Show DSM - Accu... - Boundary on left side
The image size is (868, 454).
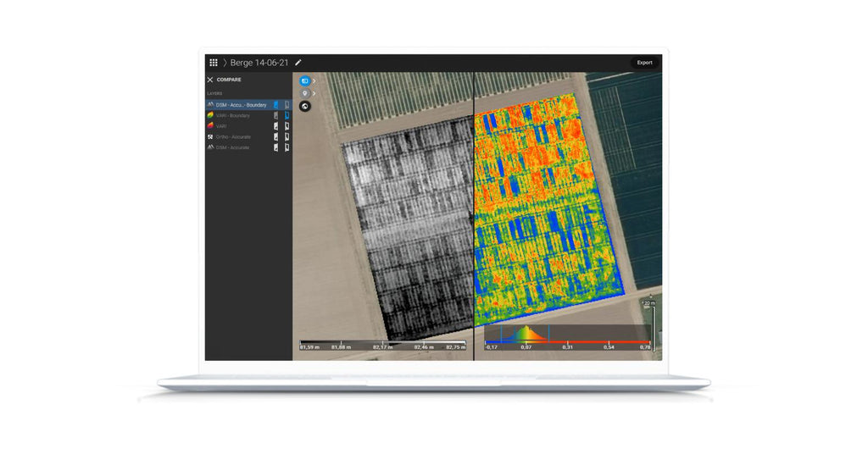275,104
